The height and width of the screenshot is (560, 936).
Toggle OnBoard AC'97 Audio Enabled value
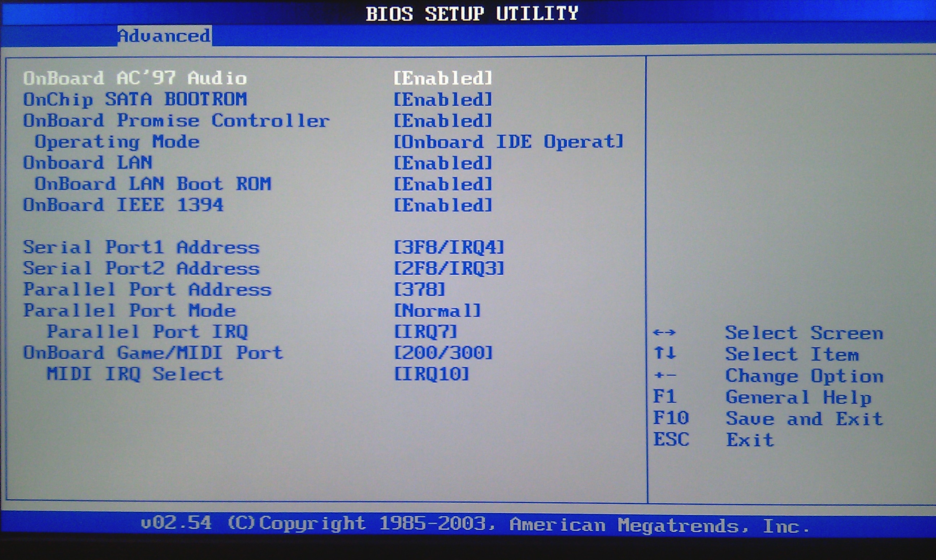[443, 79]
